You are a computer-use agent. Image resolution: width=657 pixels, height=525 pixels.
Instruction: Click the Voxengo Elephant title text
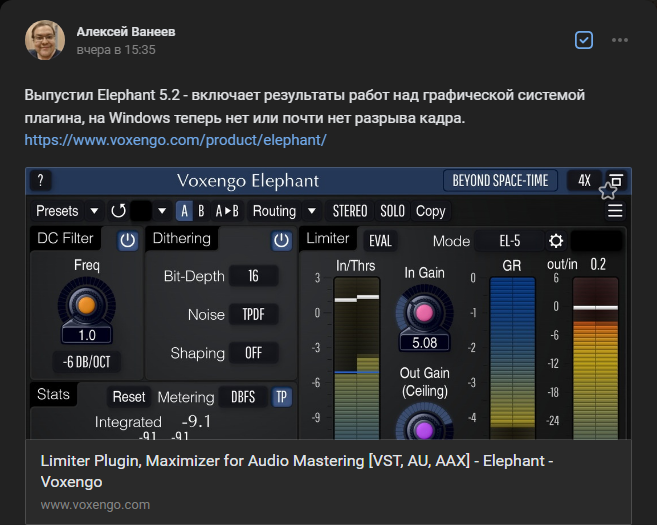point(248,181)
